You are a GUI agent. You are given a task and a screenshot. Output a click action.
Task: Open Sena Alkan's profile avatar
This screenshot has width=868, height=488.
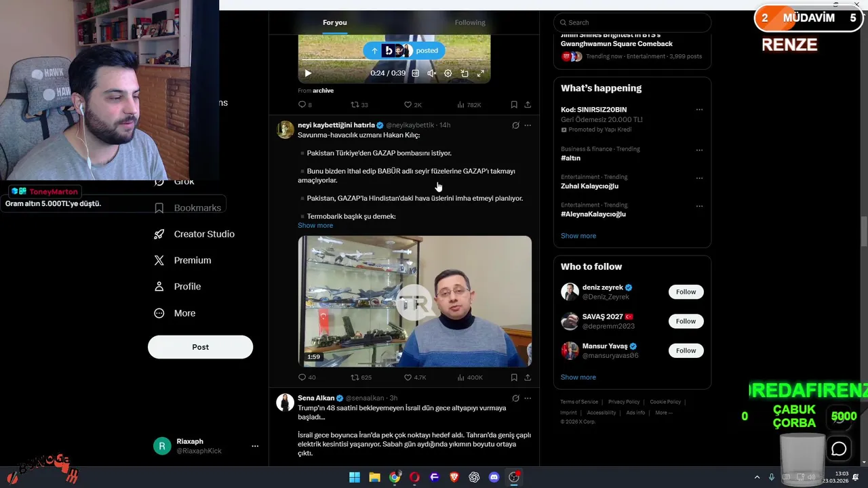point(285,403)
